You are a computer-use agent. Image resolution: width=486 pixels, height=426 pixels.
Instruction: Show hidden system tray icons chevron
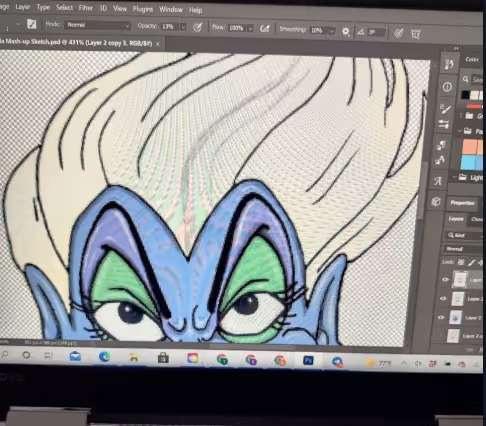404,363
